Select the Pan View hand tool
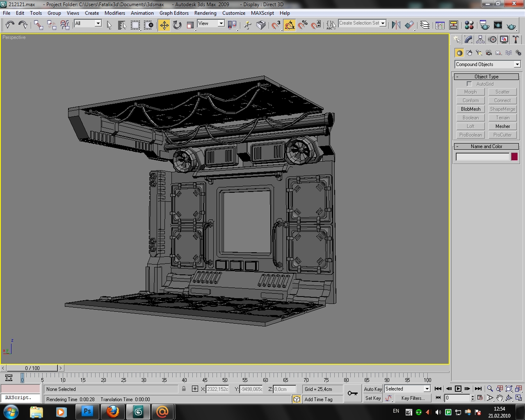Screen dimensions: 525x420 click(499, 398)
